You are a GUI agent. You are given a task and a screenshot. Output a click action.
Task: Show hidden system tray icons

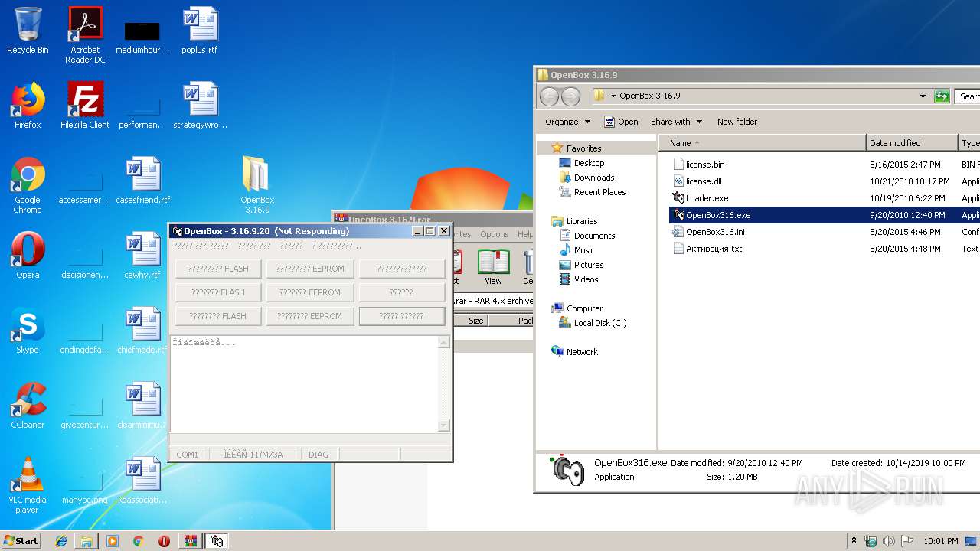pyautogui.click(x=854, y=541)
